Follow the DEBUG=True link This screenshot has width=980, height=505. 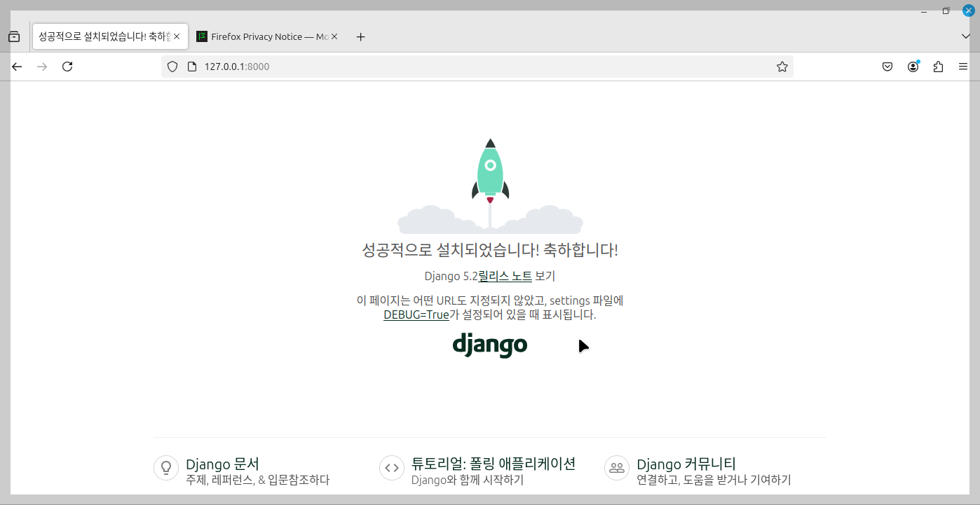tap(416, 315)
